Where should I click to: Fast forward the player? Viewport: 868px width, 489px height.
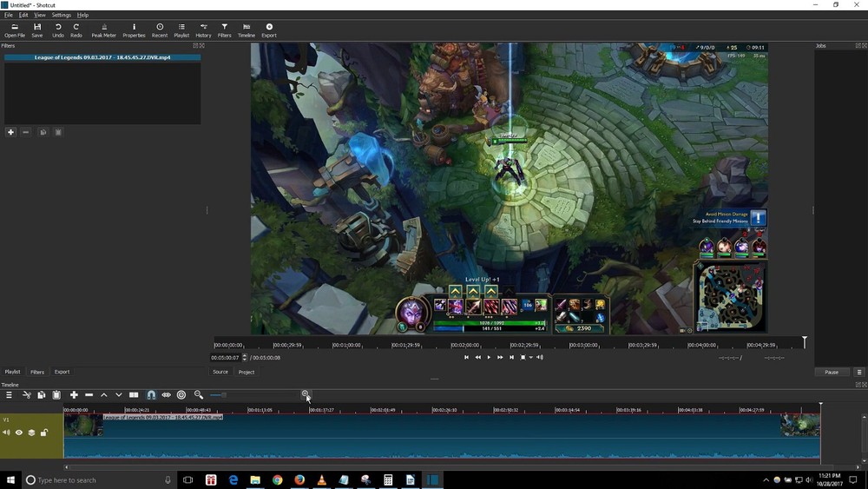pos(500,357)
